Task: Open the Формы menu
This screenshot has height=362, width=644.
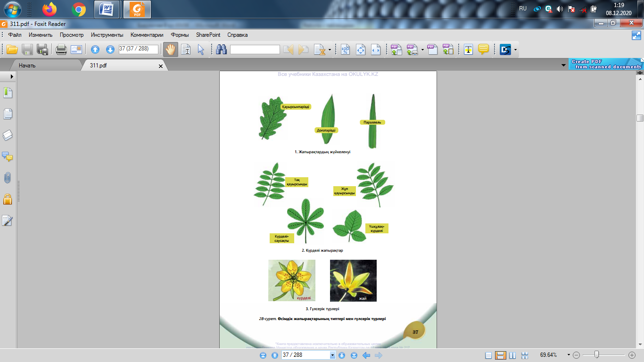Action: pos(180,35)
